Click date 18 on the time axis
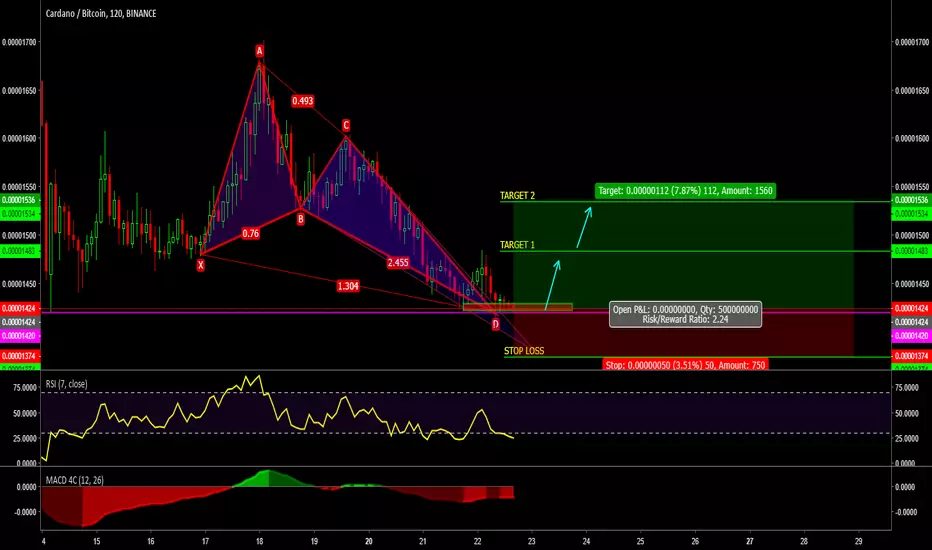 coord(259,541)
